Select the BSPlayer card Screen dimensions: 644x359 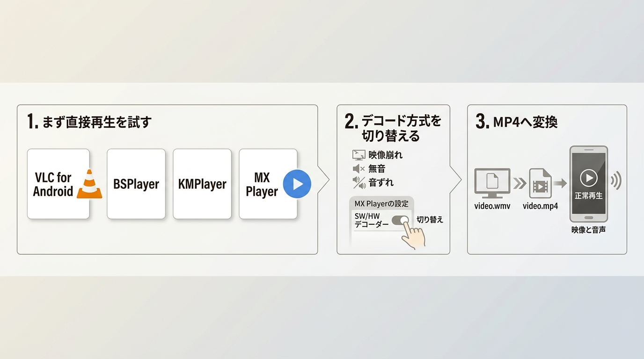coord(136,184)
